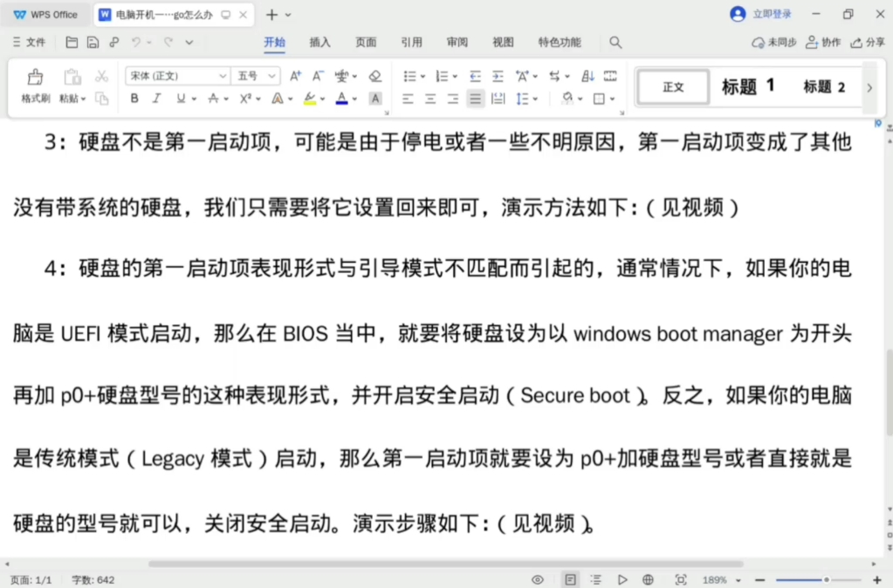893x588 pixels.
Task: Save document with the floppy disk icon
Action: [x=93, y=42]
